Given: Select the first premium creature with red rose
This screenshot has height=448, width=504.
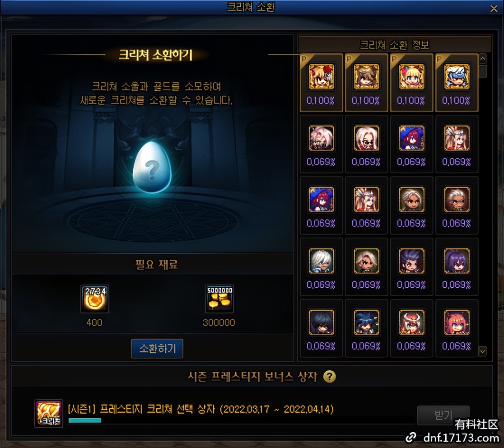Looking at the screenshot, I should [321, 77].
